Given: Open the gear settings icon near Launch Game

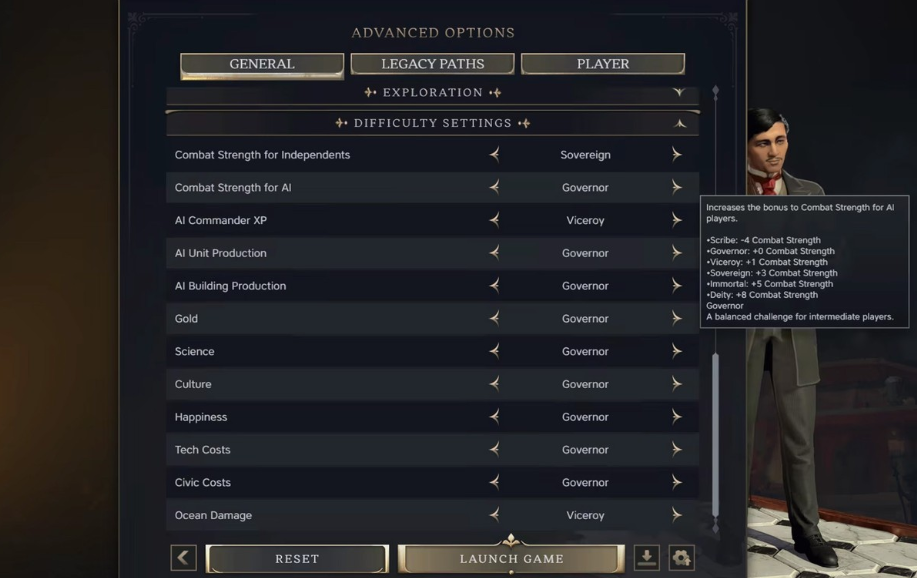Looking at the screenshot, I should click(x=681, y=558).
